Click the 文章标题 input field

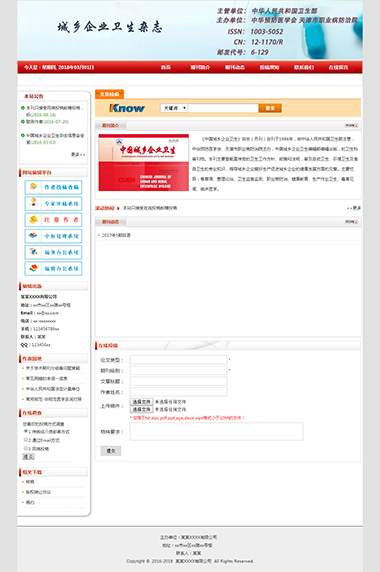point(179,381)
